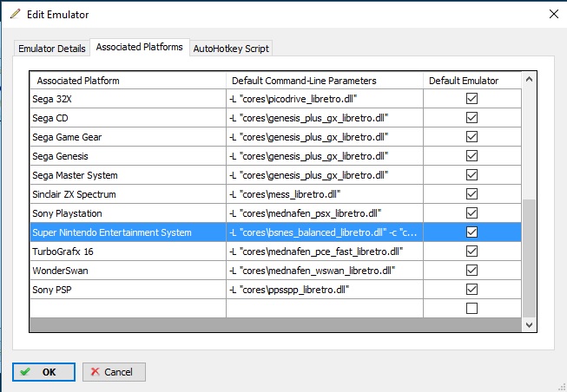Screen dimensions: 567x392
Task: Select the WonderSwan platform cell
Action: (x=128, y=271)
